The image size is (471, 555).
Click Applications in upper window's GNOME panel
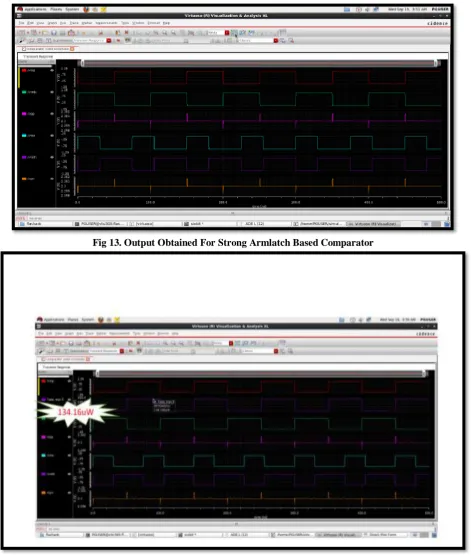click(x=35, y=9)
